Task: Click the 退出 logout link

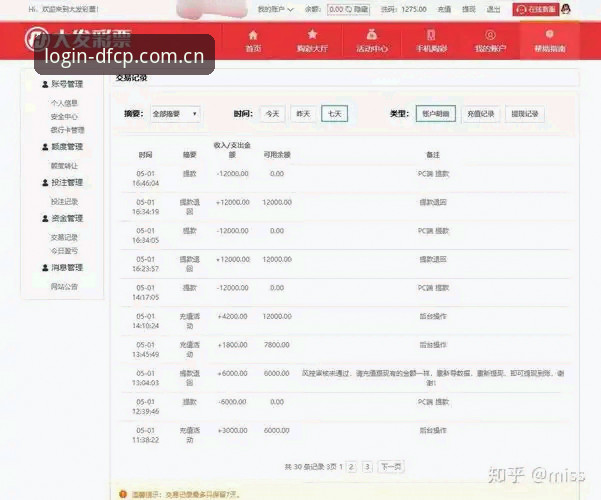Action: (x=493, y=9)
